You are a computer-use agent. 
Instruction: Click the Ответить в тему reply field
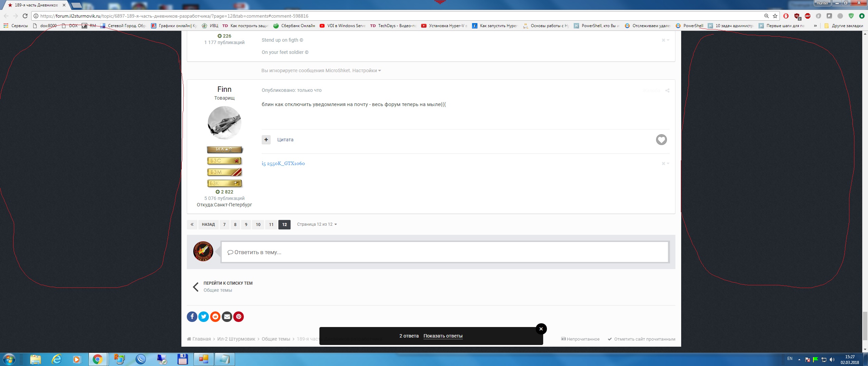(445, 252)
